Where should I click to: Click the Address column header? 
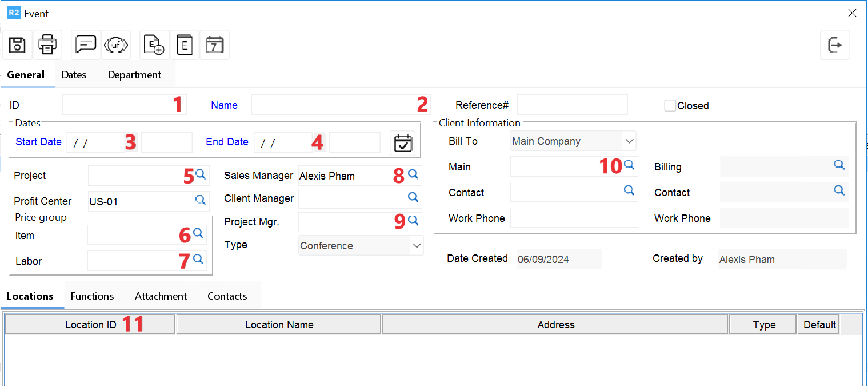(555, 325)
